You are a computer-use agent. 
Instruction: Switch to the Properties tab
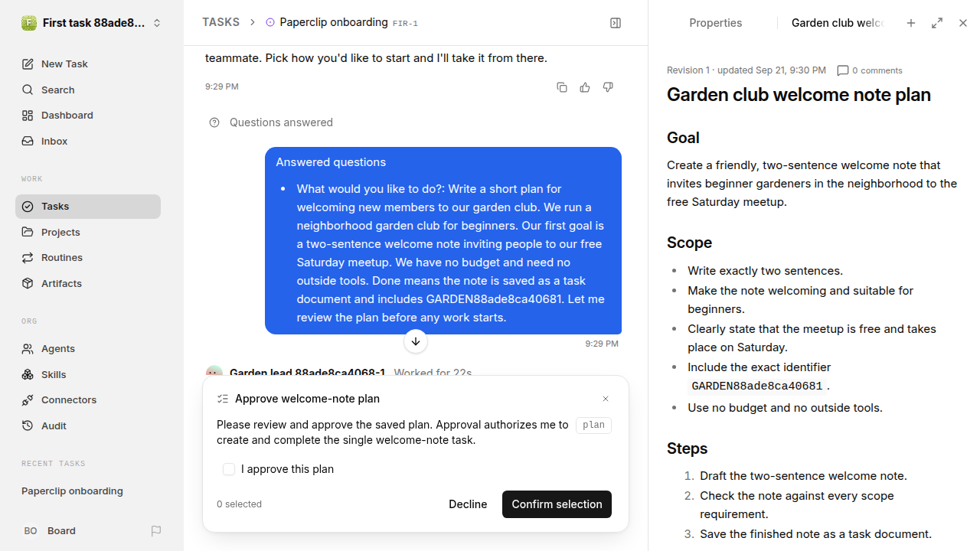(x=715, y=23)
